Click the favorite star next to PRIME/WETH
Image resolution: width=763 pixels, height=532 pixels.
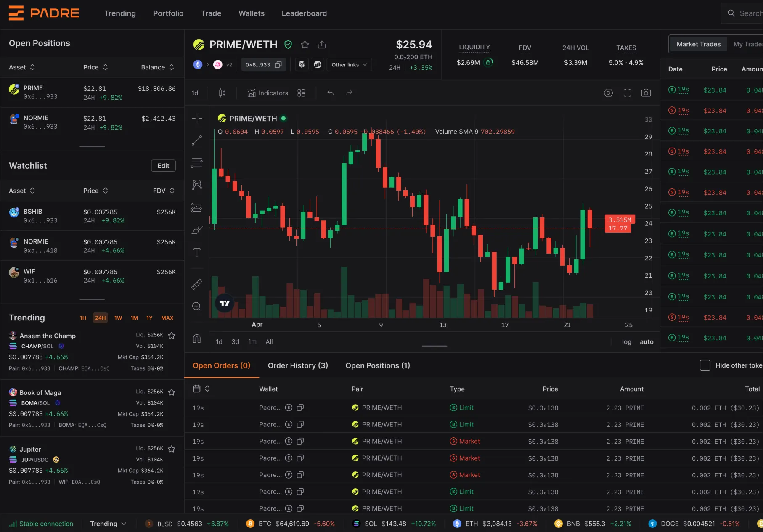click(305, 45)
